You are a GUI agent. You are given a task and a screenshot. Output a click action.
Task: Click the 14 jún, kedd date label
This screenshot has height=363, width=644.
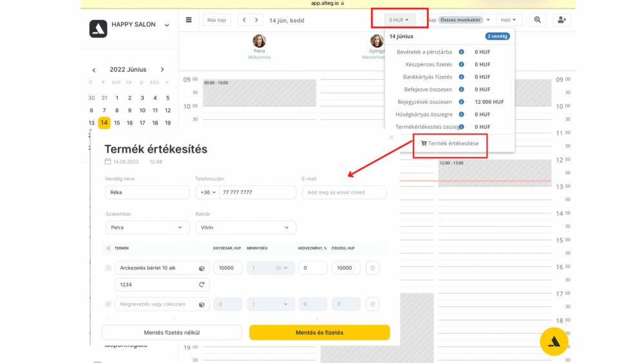click(287, 20)
